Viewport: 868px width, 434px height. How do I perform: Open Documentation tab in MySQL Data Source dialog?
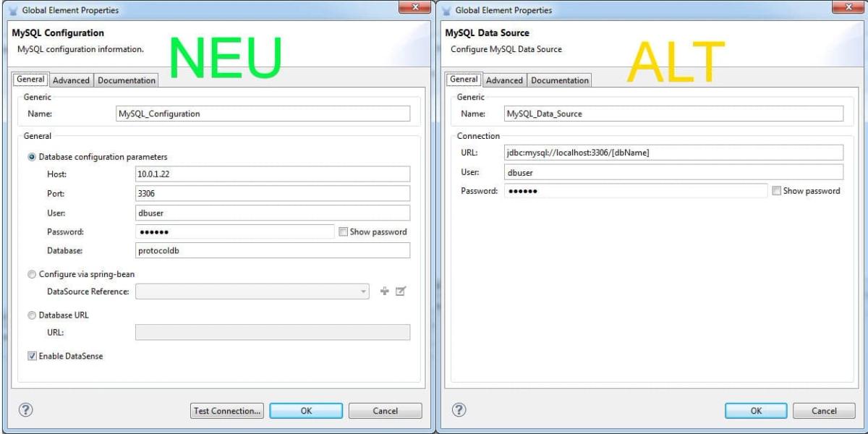tap(559, 80)
